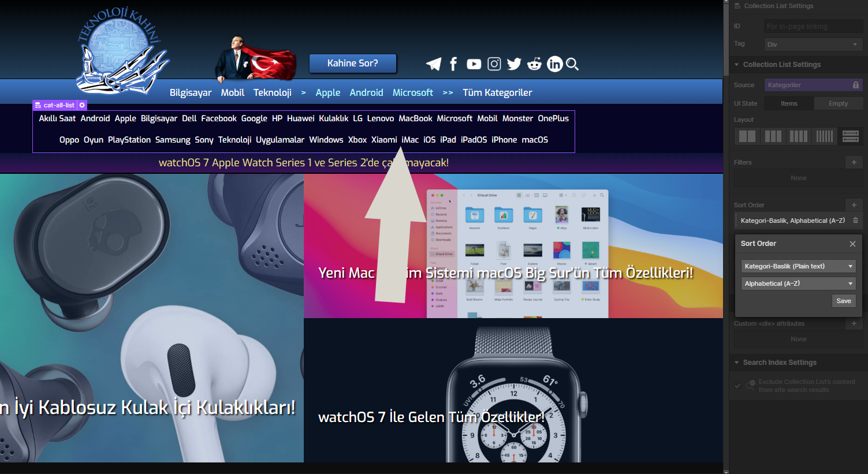Switch UI State to Items
The width and height of the screenshot is (868, 474).
(x=789, y=103)
